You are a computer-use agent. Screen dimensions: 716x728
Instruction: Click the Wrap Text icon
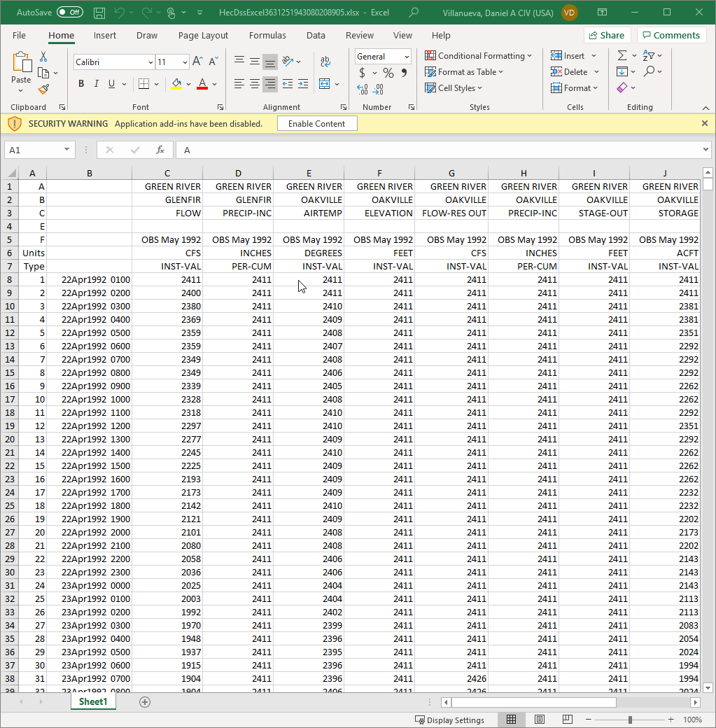pyautogui.click(x=325, y=62)
